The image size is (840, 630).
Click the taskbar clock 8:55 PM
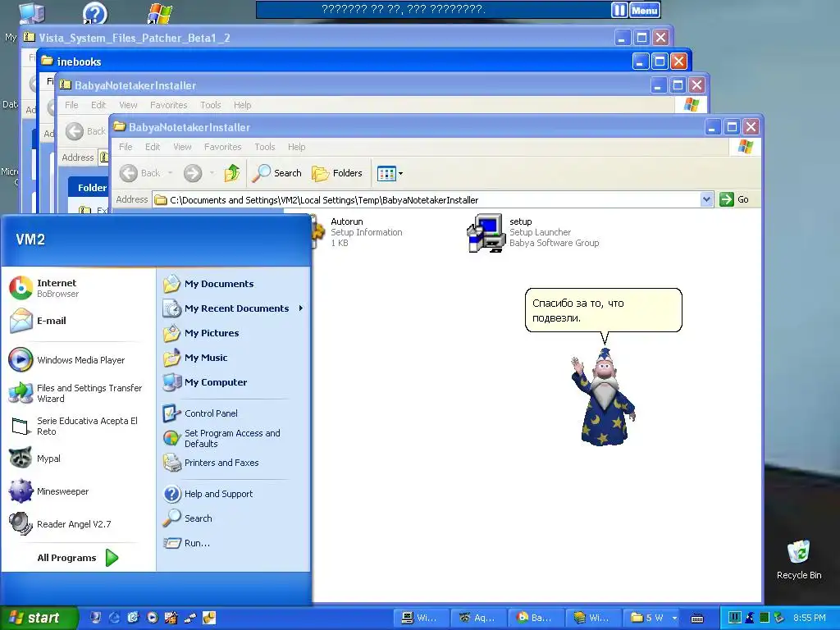(810, 618)
